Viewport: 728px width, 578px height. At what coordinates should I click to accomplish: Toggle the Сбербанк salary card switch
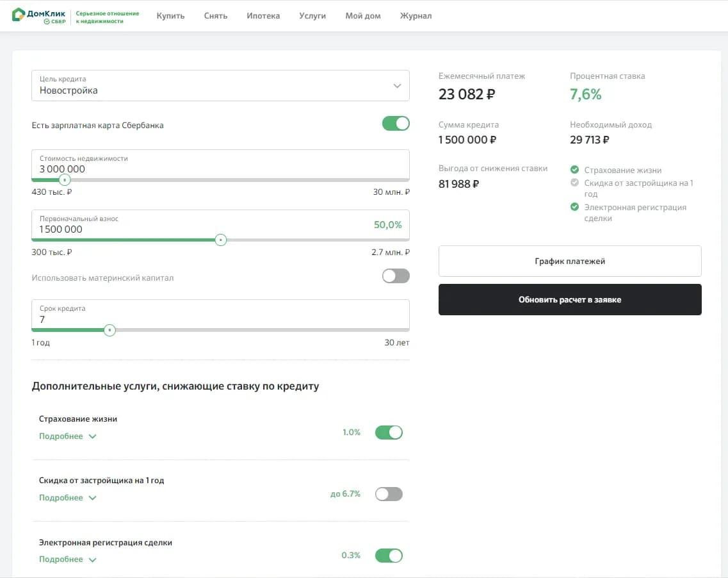pyautogui.click(x=395, y=124)
